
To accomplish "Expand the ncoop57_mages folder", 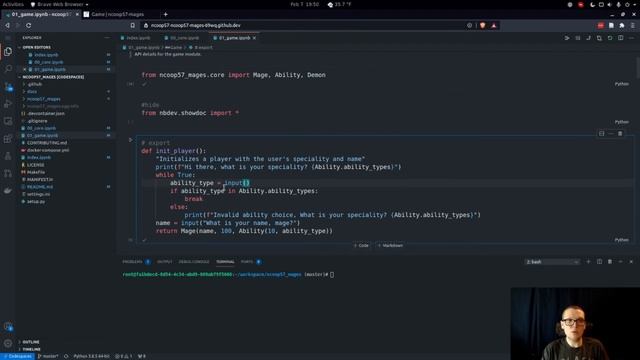I will point(43,99).
